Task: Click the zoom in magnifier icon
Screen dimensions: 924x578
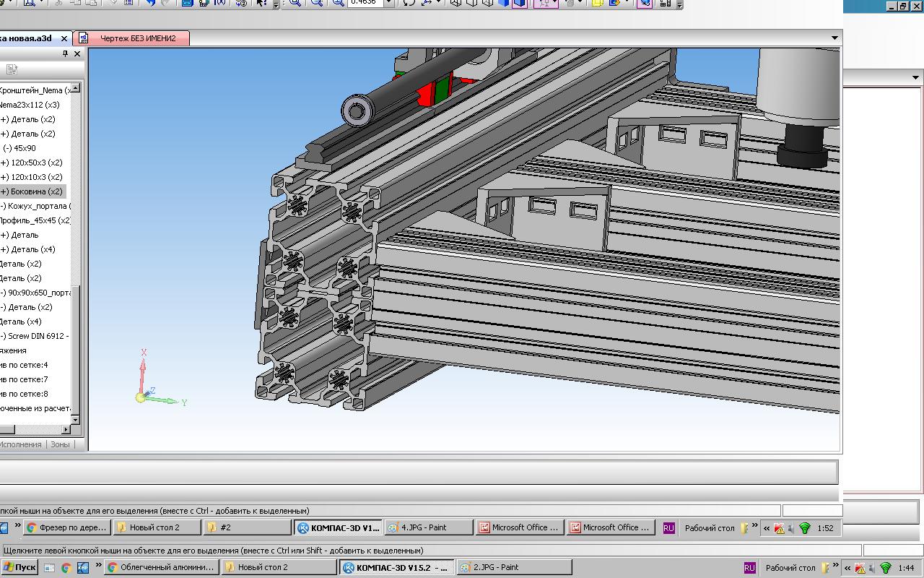Action: [295, 3]
